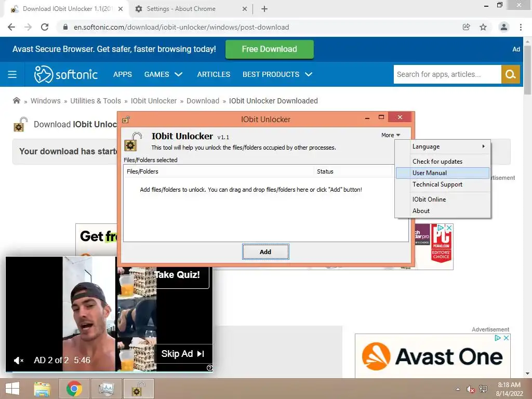Click the orange search magnifier button
Viewport: 532px width, 399px height.
click(x=511, y=74)
